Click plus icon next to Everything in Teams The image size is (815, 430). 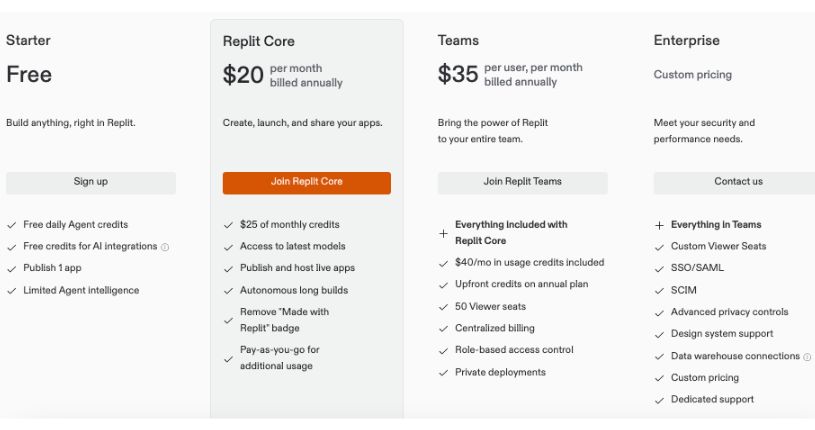(x=659, y=226)
